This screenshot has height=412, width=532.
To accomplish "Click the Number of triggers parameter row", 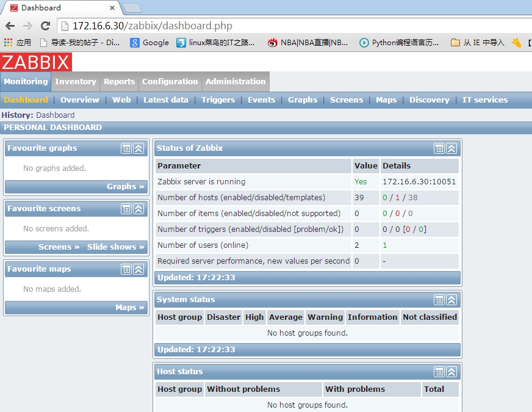I will click(307, 229).
